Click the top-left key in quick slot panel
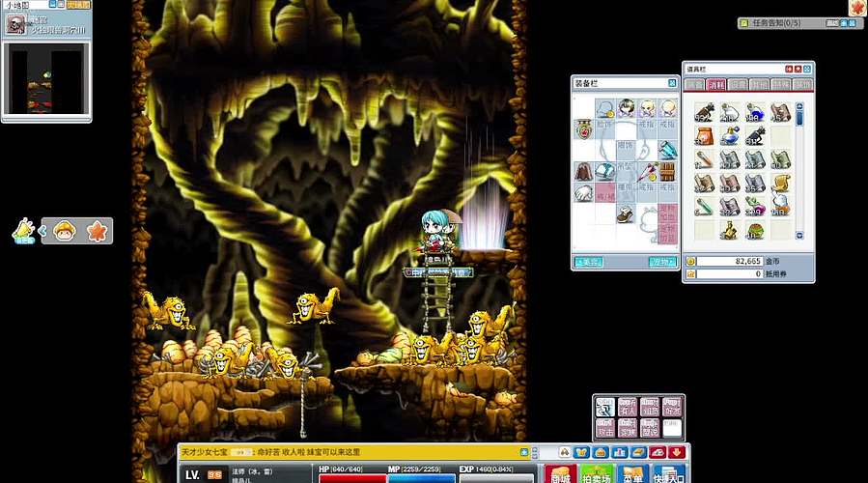Image resolution: width=868 pixels, height=483 pixels. point(605,407)
